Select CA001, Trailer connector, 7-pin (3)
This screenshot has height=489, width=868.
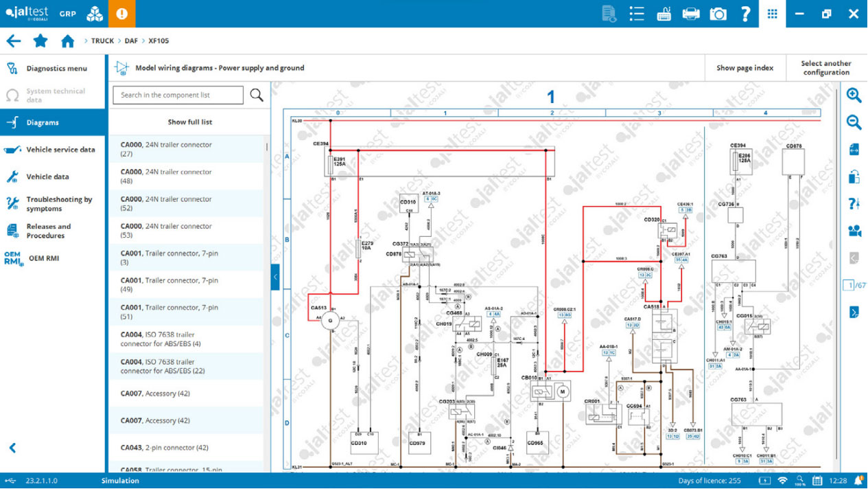click(x=186, y=258)
